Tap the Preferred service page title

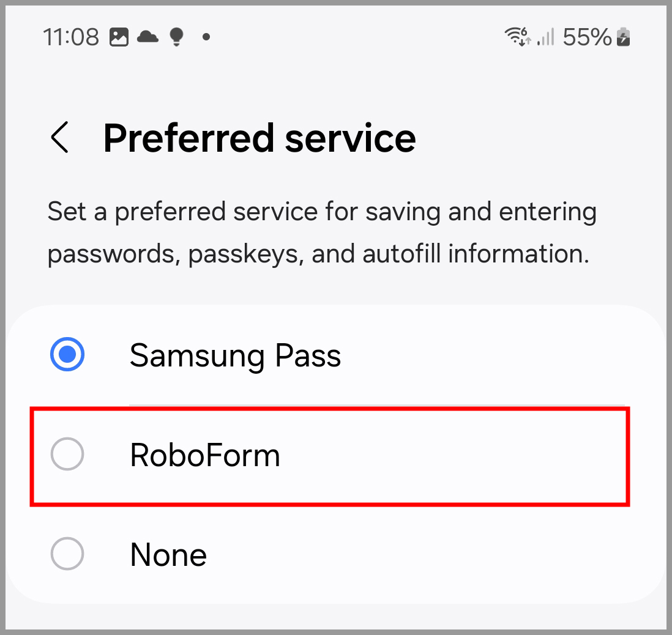(259, 138)
